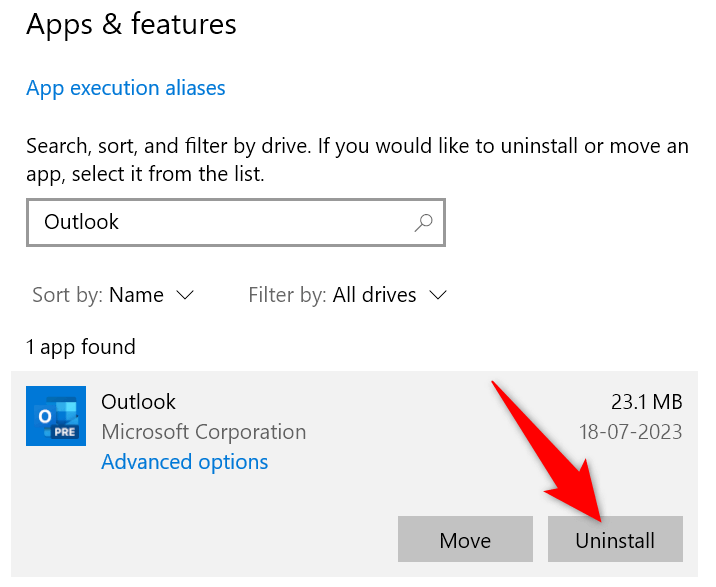Open the App execution aliases link

pyautogui.click(x=126, y=88)
